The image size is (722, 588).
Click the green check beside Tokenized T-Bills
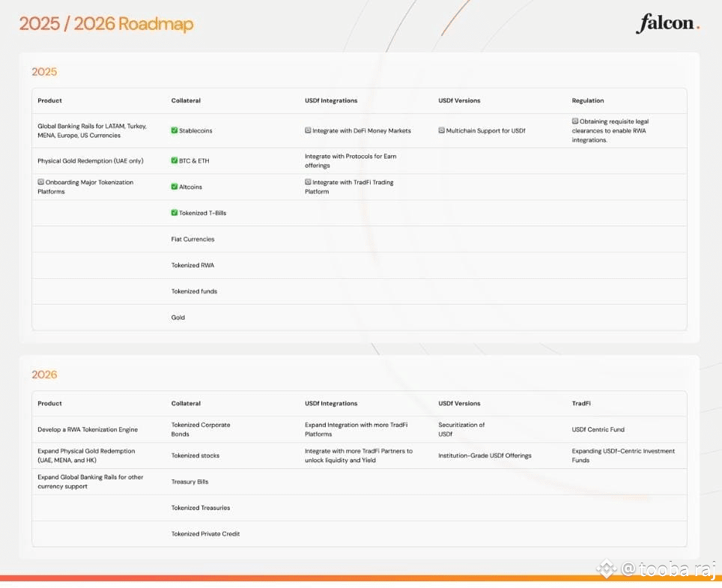[x=174, y=213]
